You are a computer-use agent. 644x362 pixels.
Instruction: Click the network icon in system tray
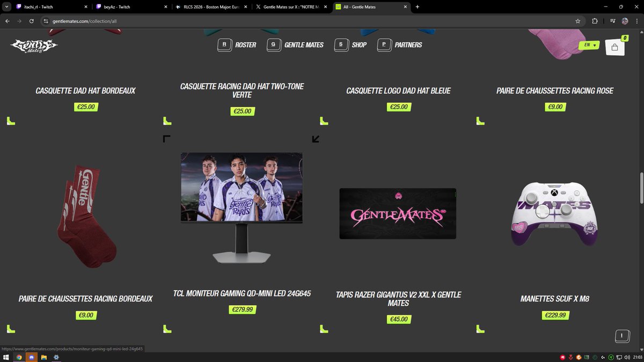619,357
